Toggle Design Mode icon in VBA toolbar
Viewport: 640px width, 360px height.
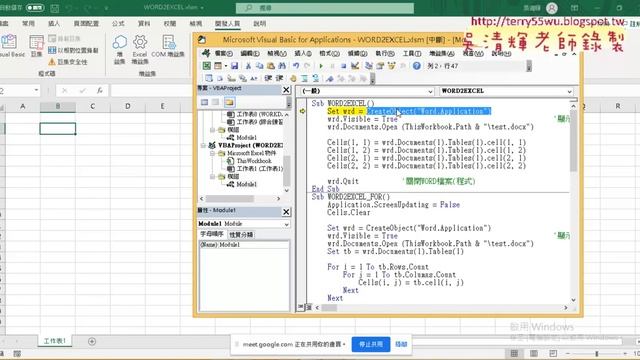click(x=355, y=66)
